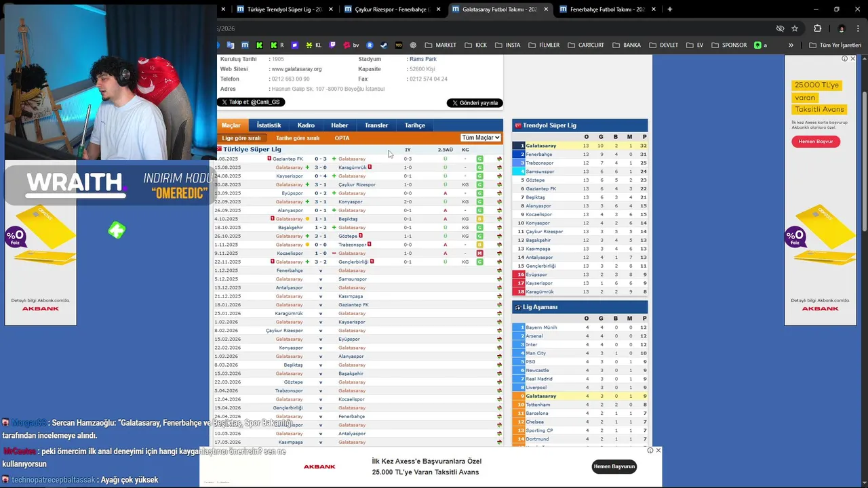868x488 pixels.
Task: Click compare icon for Beşiktaş 1-1 match
Action: pos(499,219)
